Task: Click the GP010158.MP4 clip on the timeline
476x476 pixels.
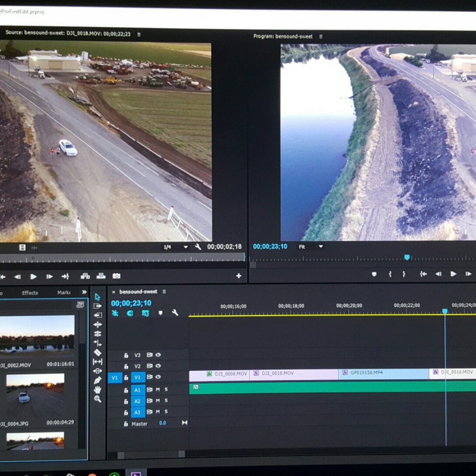Action: 383,374
